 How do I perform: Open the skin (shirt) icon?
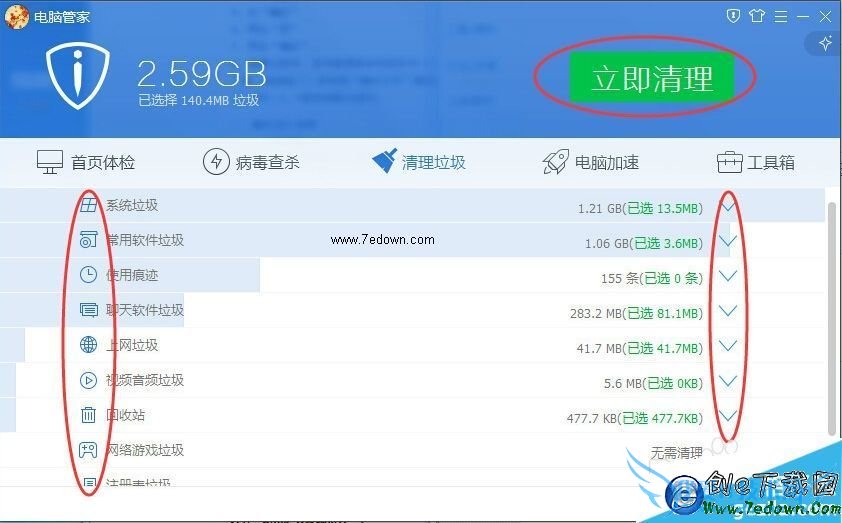[x=757, y=16]
